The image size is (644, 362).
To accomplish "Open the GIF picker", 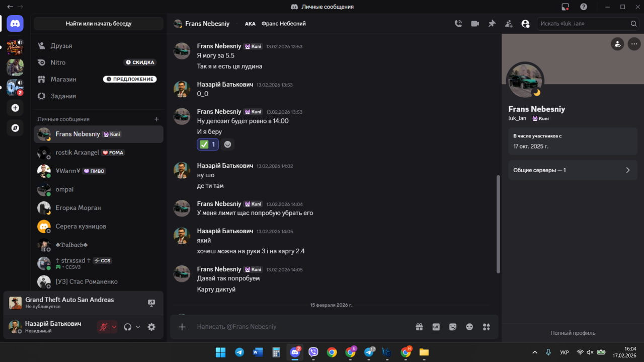I will click(436, 327).
